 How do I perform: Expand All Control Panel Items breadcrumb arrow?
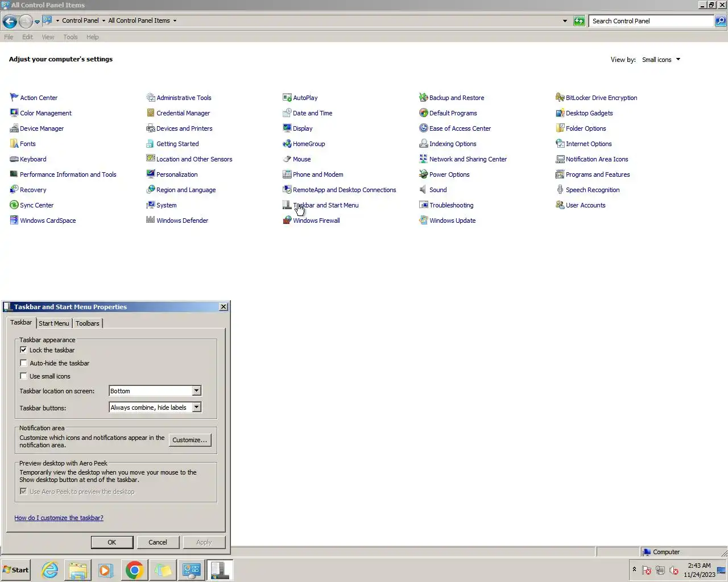pyautogui.click(x=175, y=20)
